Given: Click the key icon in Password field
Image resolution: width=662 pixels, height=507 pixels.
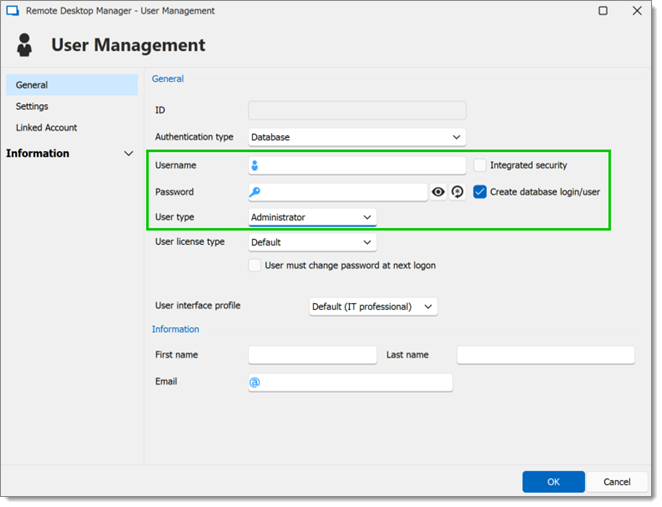Looking at the screenshot, I should [255, 192].
